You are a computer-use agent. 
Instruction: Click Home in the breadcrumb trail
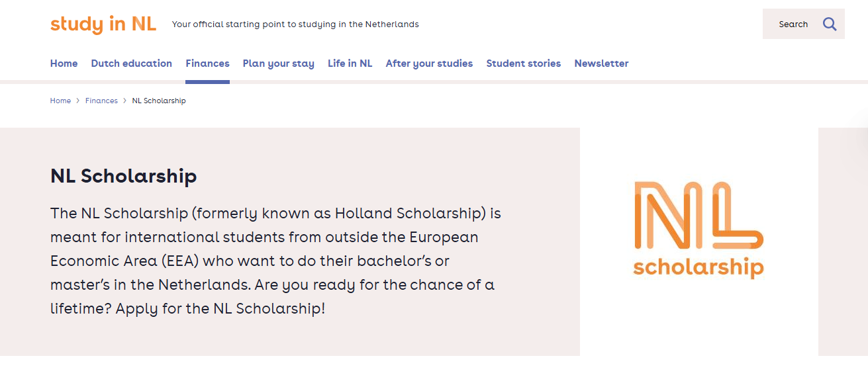60,101
